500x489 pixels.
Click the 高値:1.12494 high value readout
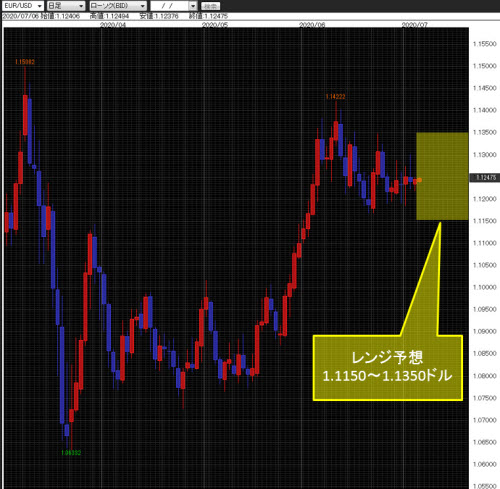pyautogui.click(x=109, y=16)
